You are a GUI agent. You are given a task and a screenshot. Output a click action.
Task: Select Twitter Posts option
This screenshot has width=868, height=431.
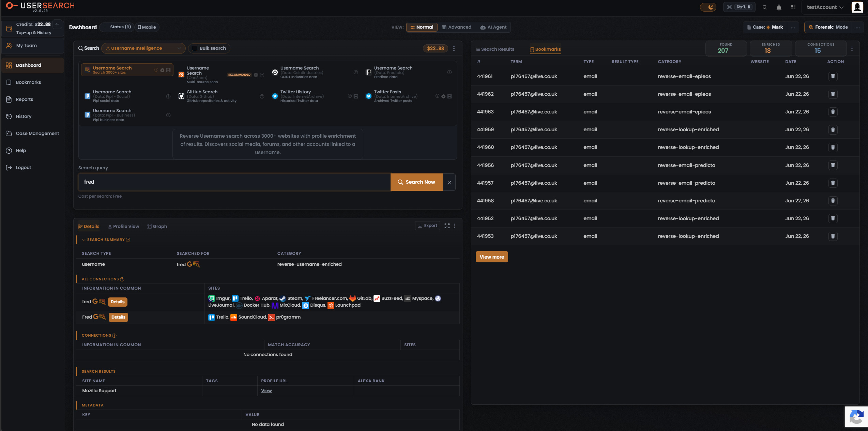tap(408, 96)
